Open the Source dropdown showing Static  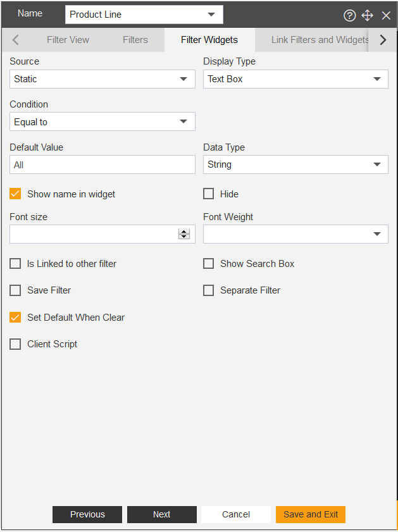pyautogui.click(x=103, y=79)
